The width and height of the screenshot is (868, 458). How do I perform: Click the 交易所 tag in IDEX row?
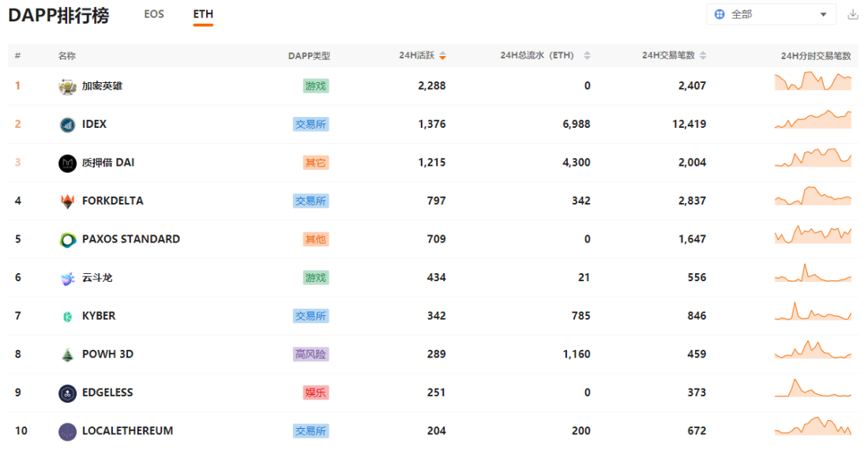pyautogui.click(x=311, y=124)
